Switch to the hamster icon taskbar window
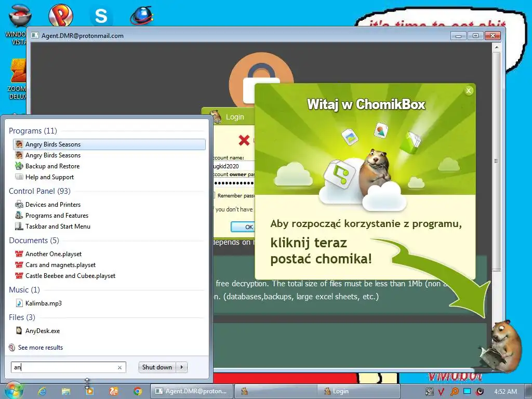 (275, 391)
